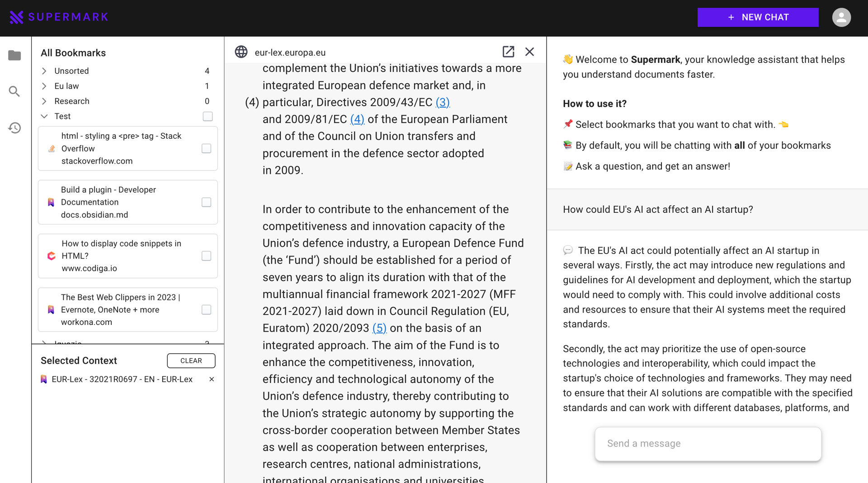
Task: Click the EUR-Lex context bookmark icon
Action: coord(44,380)
